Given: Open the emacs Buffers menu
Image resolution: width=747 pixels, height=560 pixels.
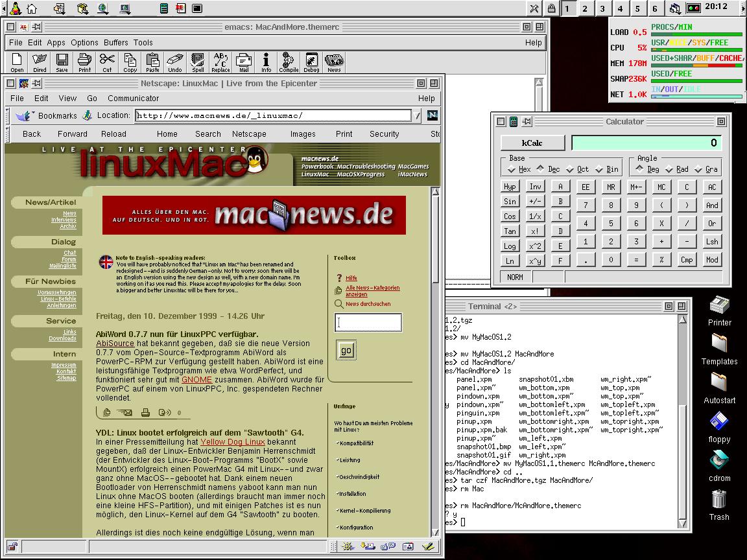Looking at the screenshot, I should [x=116, y=42].
